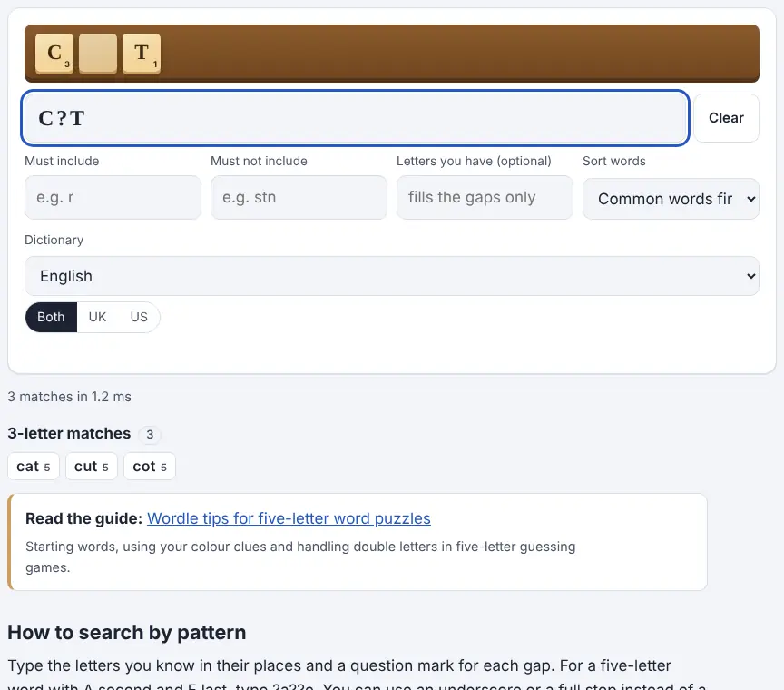Select the US spelling option
The width and height of the screenshot is (784, 690).
[139, 317]
